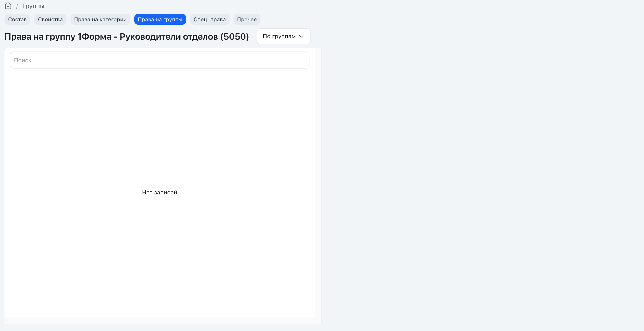Screen dimensions: 644x331
Task: Select the Права на категории tab
Action: click(100, 19)
